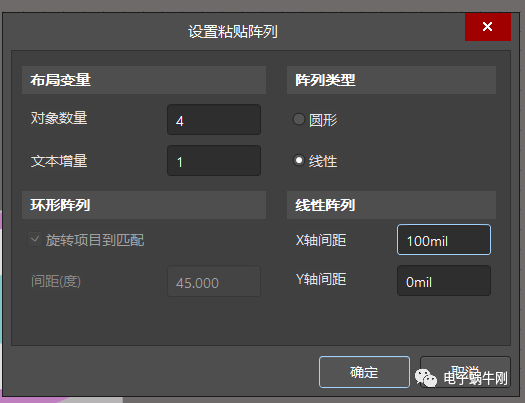Click the 设置粘贴阵列 title bar text
This screenshot has width=525, height=403.
coord(233,32)
